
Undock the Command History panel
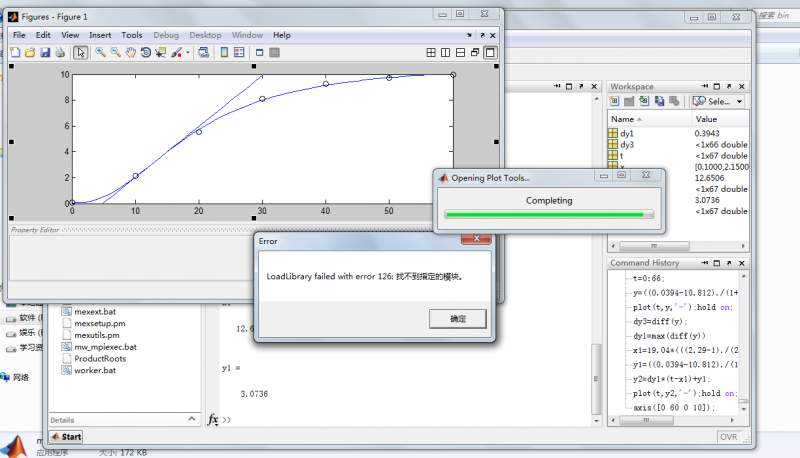click(729, 263)
